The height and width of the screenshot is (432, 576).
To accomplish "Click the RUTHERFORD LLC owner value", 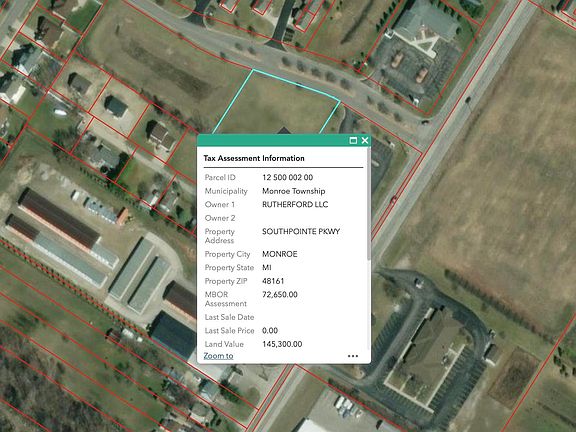I will (x=295, y=205).
